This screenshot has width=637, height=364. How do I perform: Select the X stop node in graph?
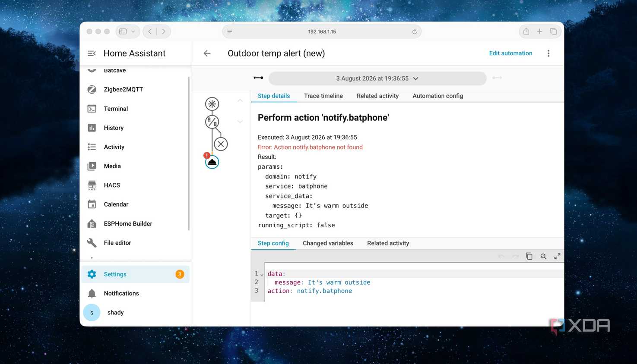click(x=221, y=144)
